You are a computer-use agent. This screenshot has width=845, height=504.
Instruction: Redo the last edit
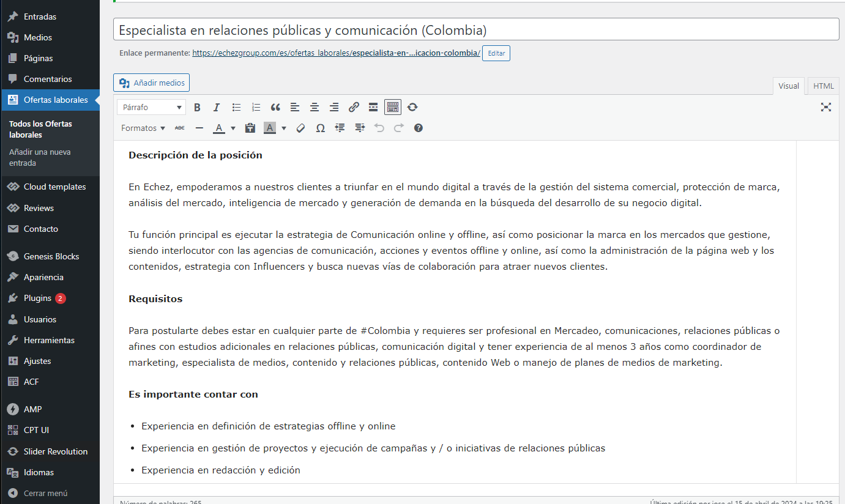tap(398, 128)
